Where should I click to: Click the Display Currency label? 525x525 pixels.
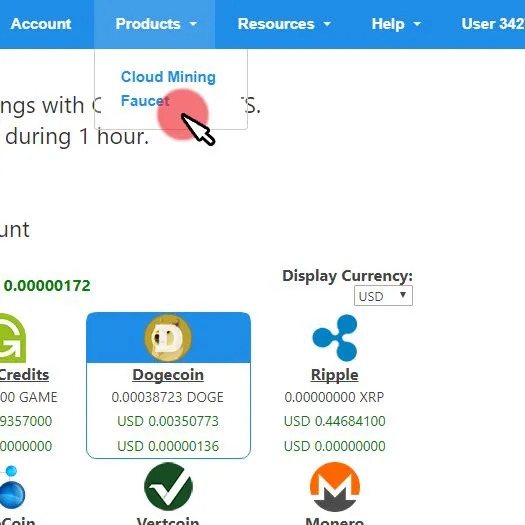[348, 276]
